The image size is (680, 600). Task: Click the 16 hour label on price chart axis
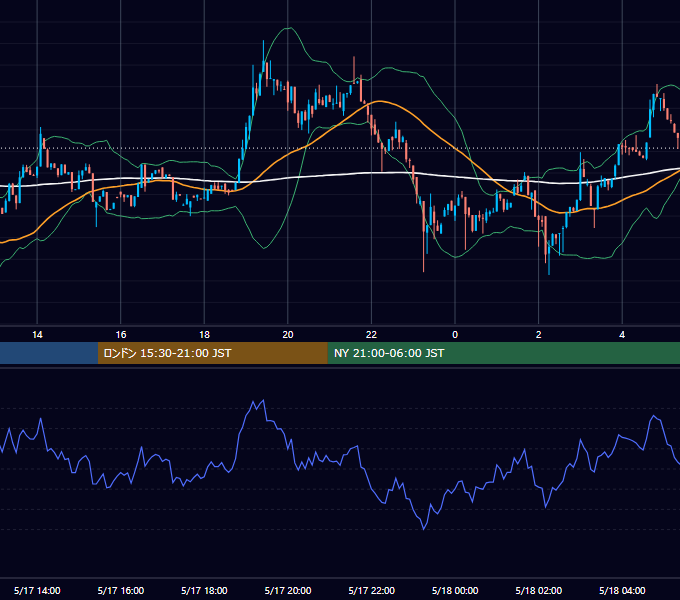coord(121,335)
